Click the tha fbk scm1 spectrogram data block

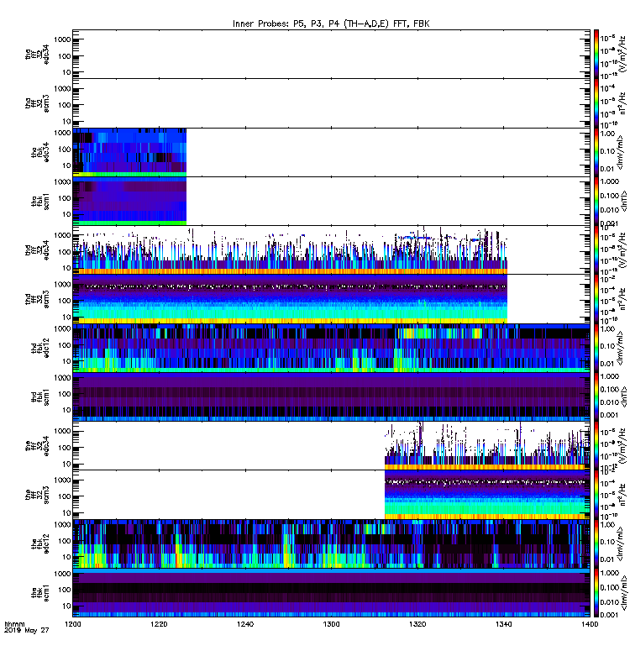[x=129, y=202]
